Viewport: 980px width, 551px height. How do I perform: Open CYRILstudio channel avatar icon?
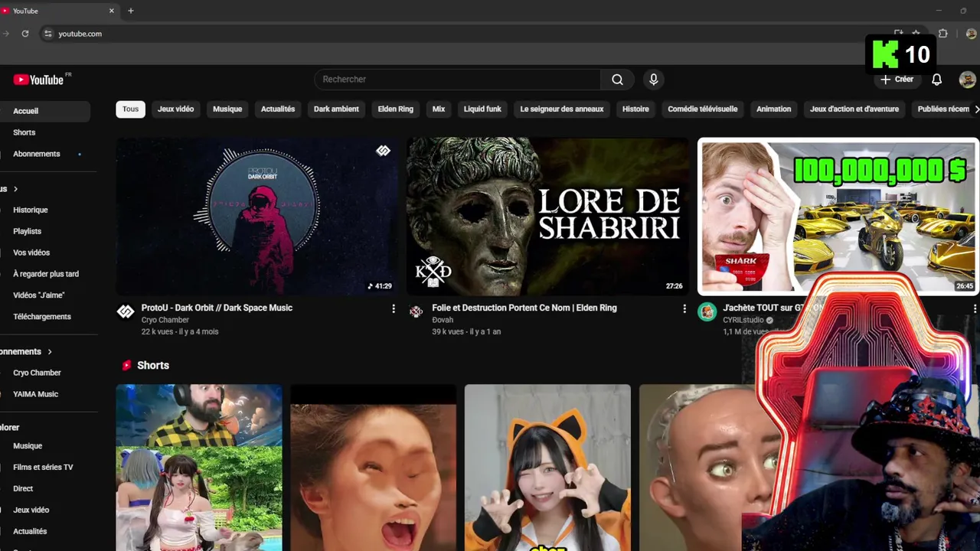tap(707, 311)
